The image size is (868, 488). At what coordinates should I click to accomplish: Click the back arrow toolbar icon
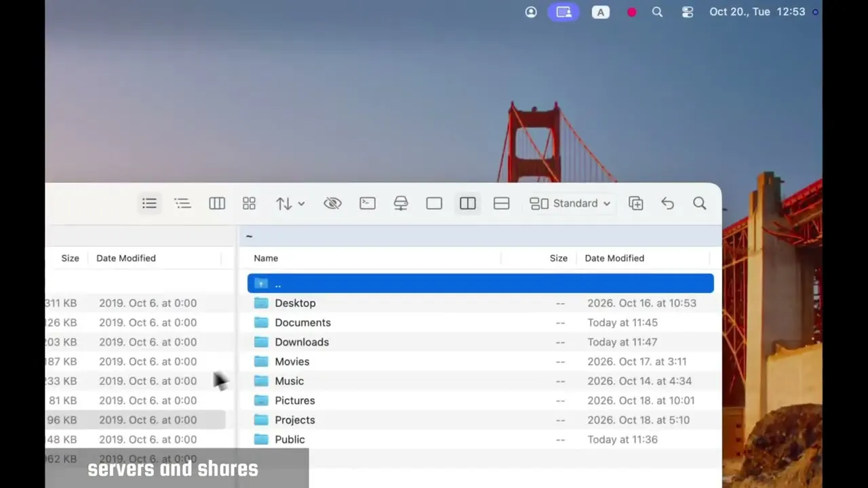[667, 203]
